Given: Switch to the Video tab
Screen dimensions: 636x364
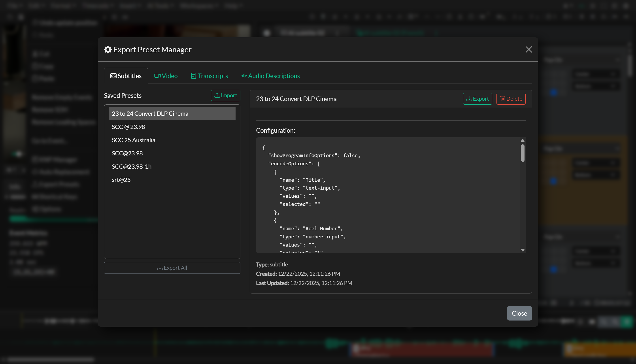Looking at the screenshot, I should point(166,75).
